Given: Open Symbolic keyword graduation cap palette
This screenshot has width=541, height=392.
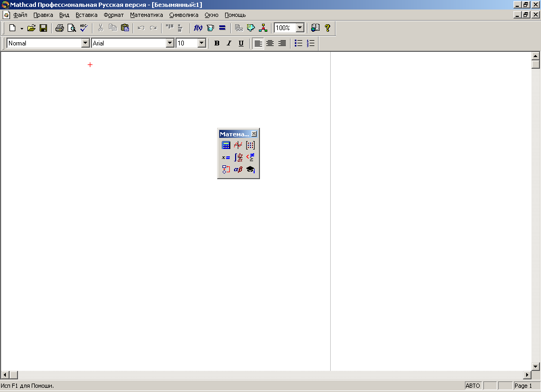Looking at the screenshot, I should [250, 170].
